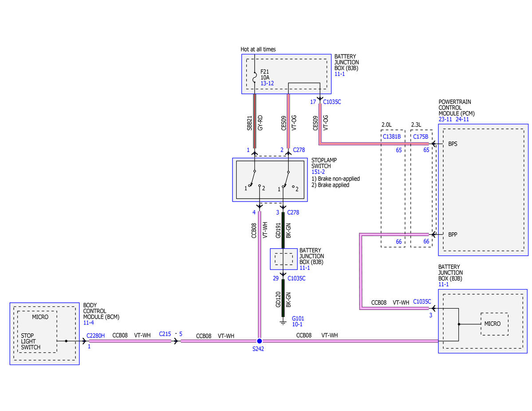Screen dimensions: 532x411
Task: Click the "1) Brake non-applied" note
Action: coord(335,179)
